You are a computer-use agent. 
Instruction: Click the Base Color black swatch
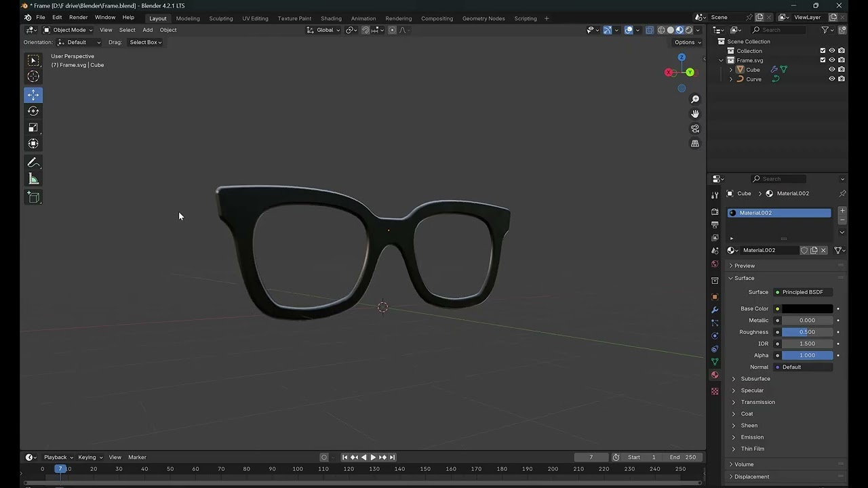[x=807, y=308]
